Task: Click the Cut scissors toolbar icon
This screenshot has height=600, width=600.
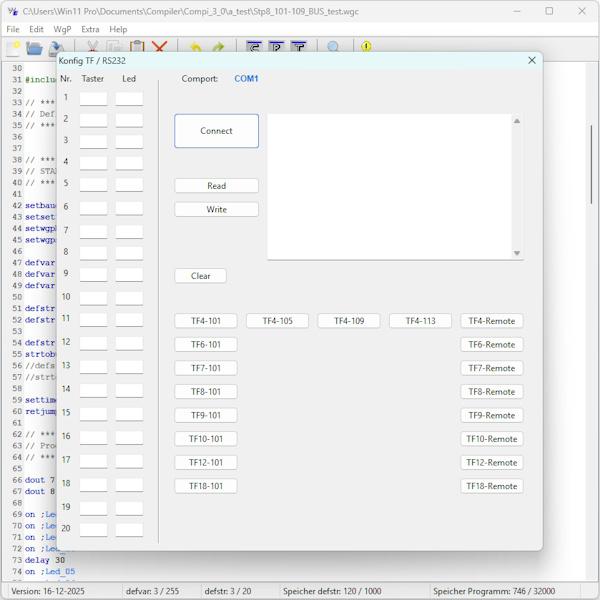Action: pyautogui.click(x=93, y=47)
